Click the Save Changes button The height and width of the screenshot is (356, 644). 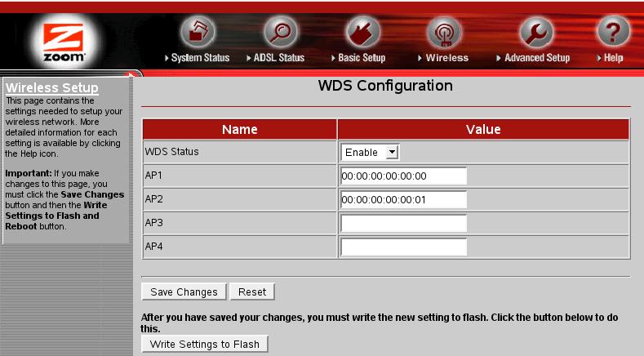(x=184, y=291)
